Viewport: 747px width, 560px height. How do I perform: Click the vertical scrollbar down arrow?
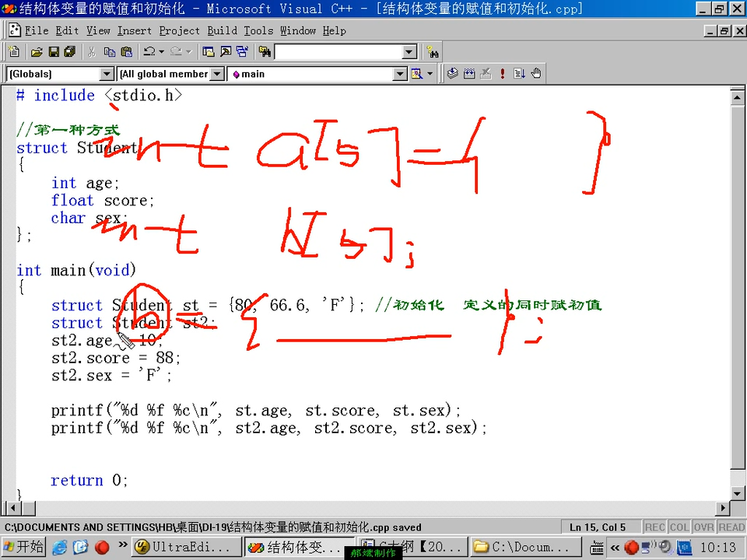tap(737, 493)
